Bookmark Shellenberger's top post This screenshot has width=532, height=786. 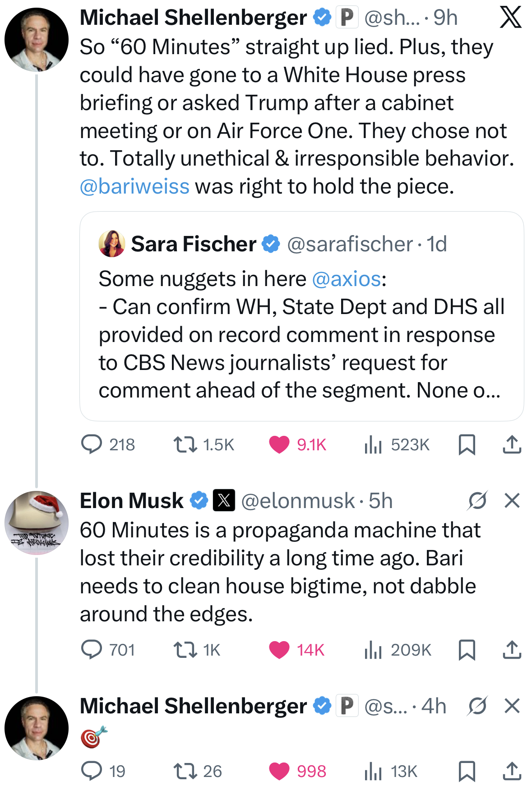pos(467,444)
